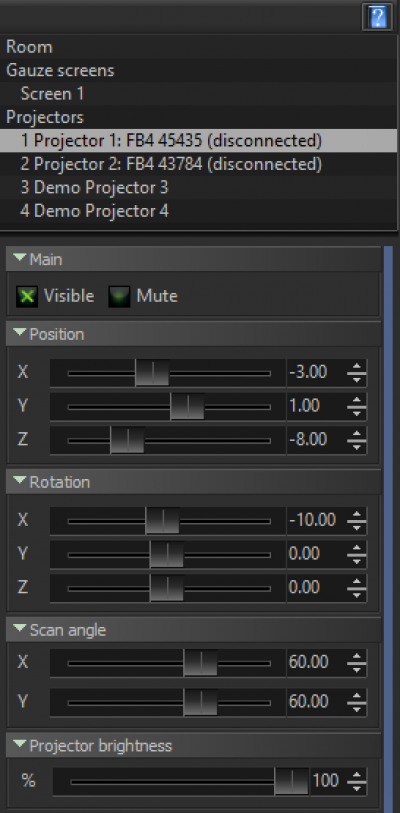Increase Position Y with up arrow
The width and height of the screenshot is (400, 813).
pyautogui.click(x=356, y=400)
